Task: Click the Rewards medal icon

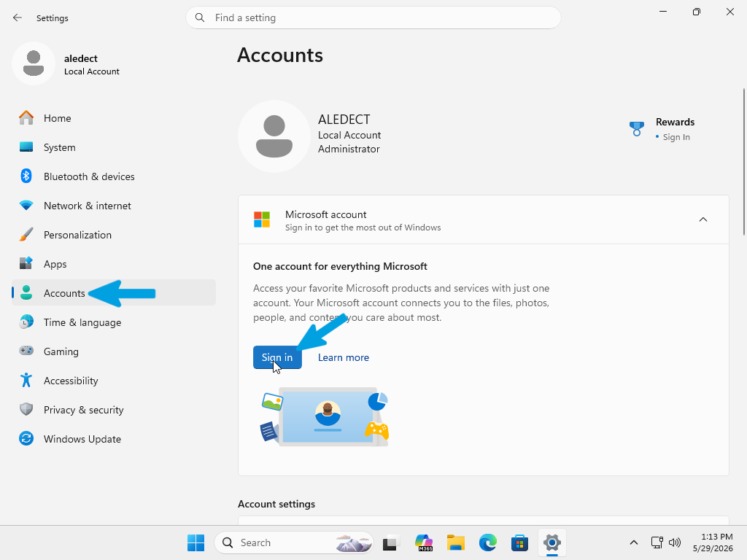Action: point(636,128)
